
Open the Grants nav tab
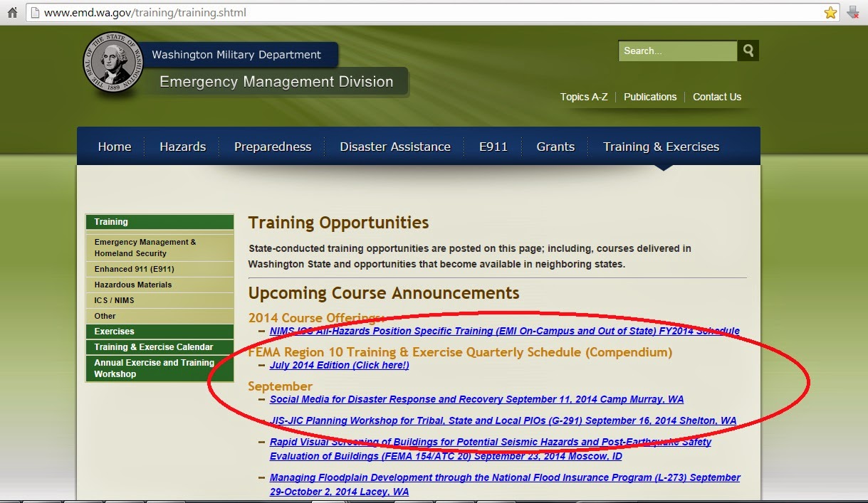pos(555,147)
